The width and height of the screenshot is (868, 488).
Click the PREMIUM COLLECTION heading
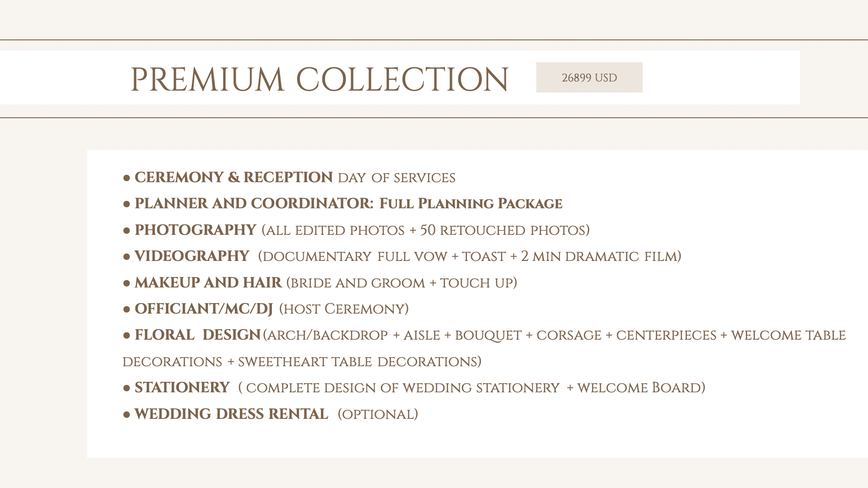pos(320,79)
